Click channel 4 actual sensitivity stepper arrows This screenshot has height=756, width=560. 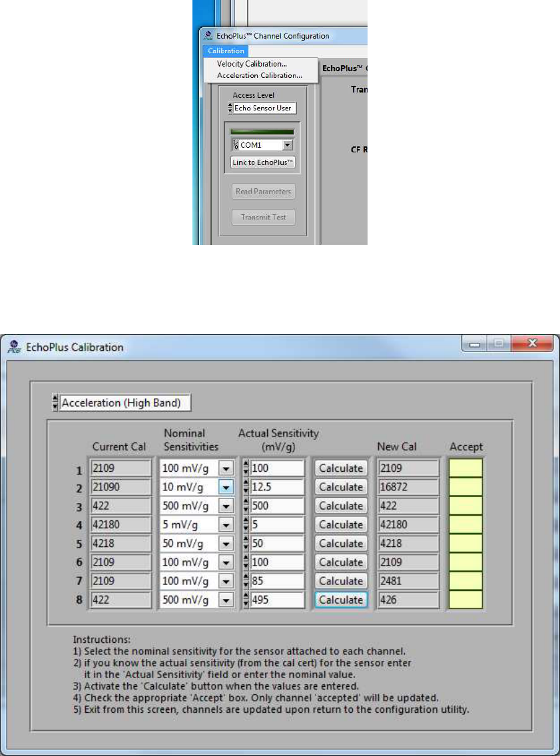point(246,524)
